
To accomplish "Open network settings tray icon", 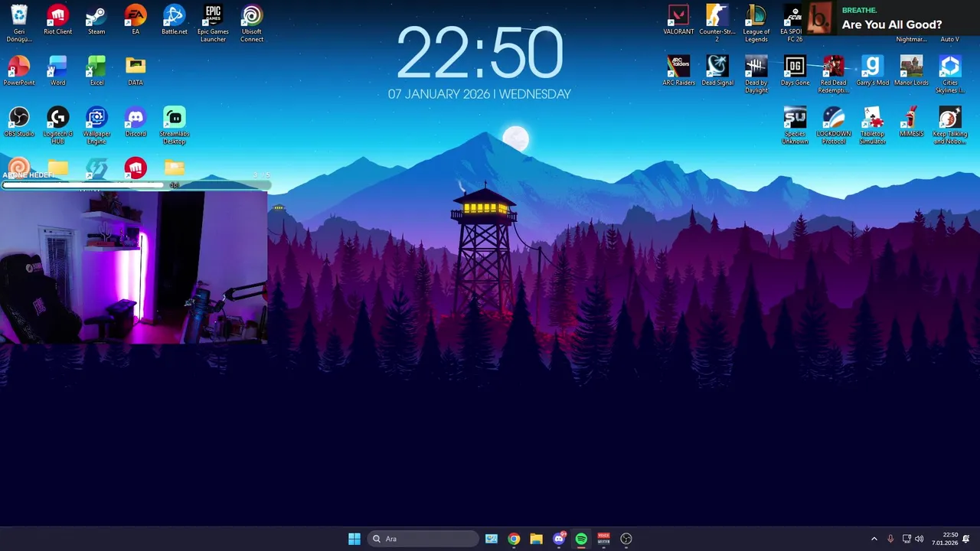I will tap(906, 539).
